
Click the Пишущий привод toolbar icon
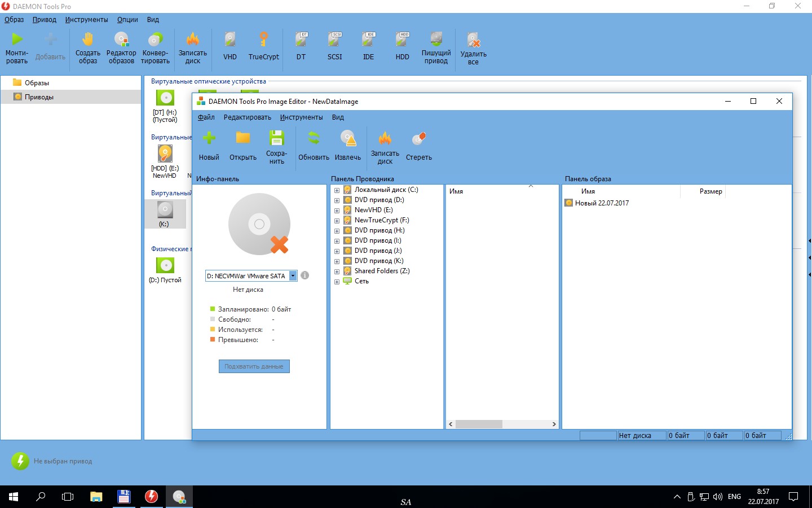[x=436, y=47]
